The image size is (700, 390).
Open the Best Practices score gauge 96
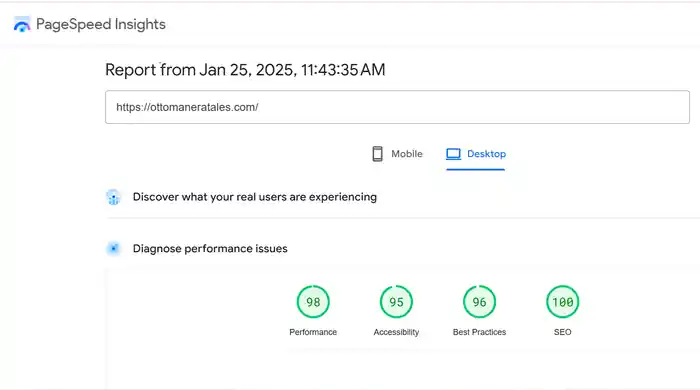(x=479, y=302)
